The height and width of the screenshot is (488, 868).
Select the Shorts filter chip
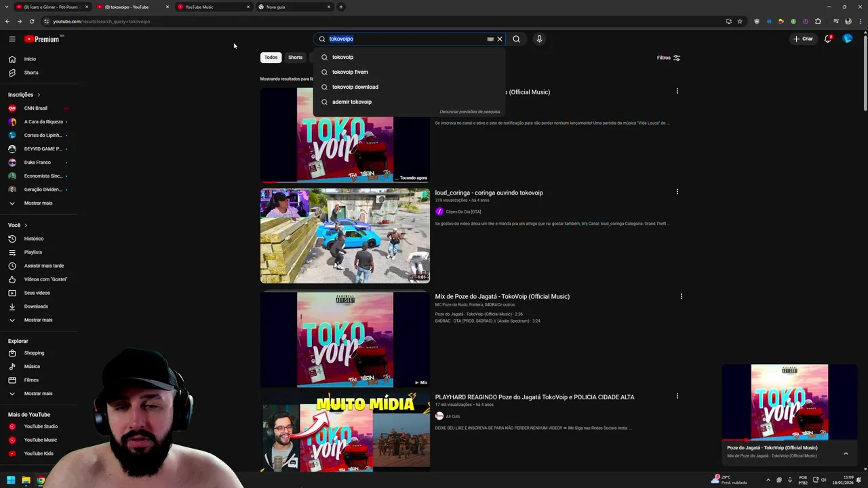click(295, 58)
